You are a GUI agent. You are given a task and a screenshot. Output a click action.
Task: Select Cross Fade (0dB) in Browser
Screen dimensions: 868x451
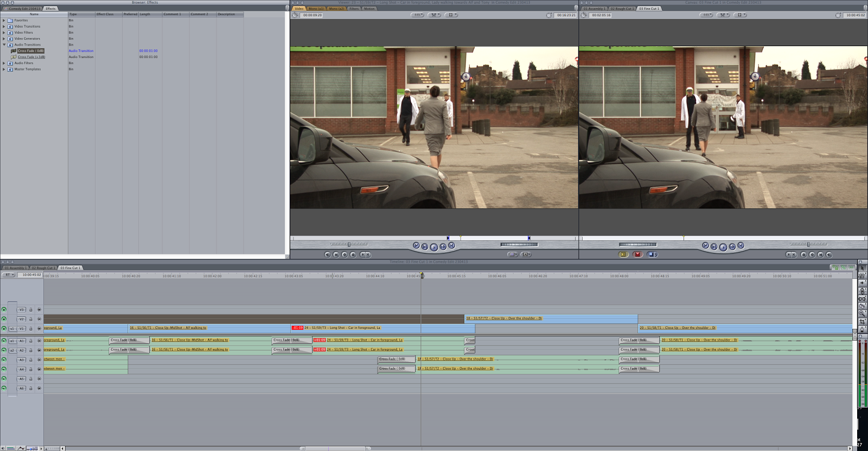pos(31,50)
